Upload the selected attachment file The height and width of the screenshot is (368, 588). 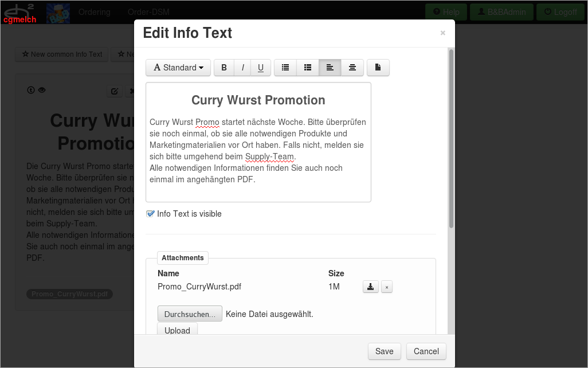point(177,330)
